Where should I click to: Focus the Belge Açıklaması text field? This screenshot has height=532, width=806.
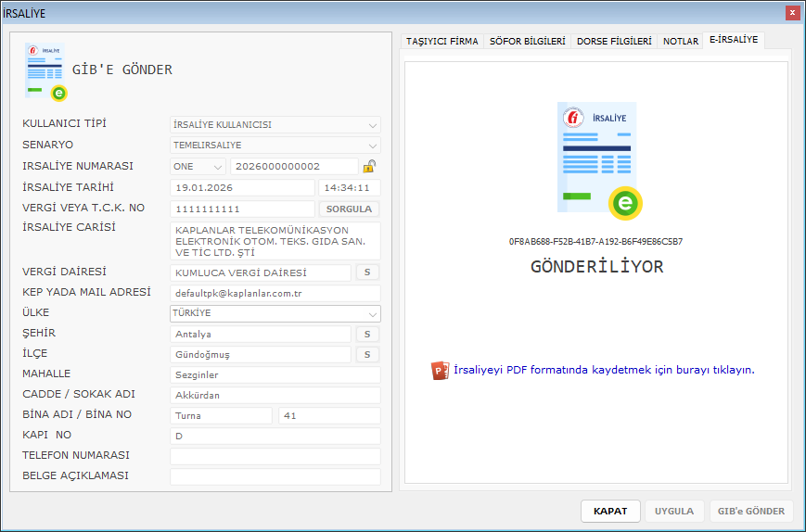point(275,476)
